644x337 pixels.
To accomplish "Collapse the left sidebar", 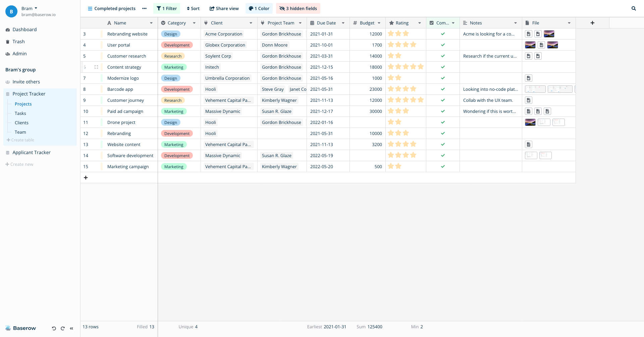I will pos(71,328).
